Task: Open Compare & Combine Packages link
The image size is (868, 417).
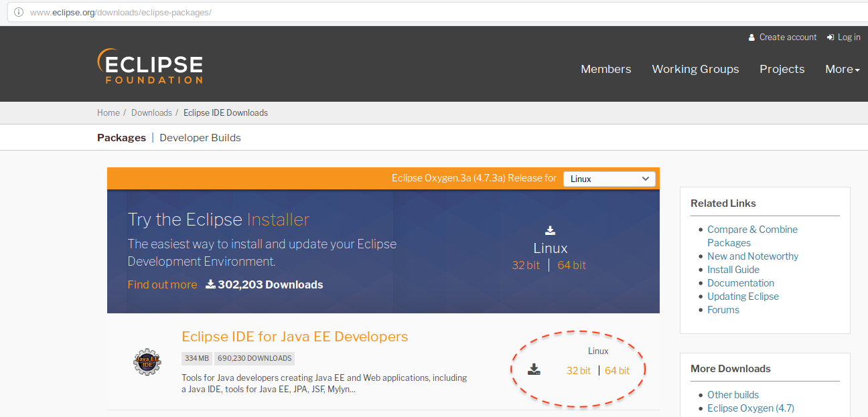Action: [752, 236]
